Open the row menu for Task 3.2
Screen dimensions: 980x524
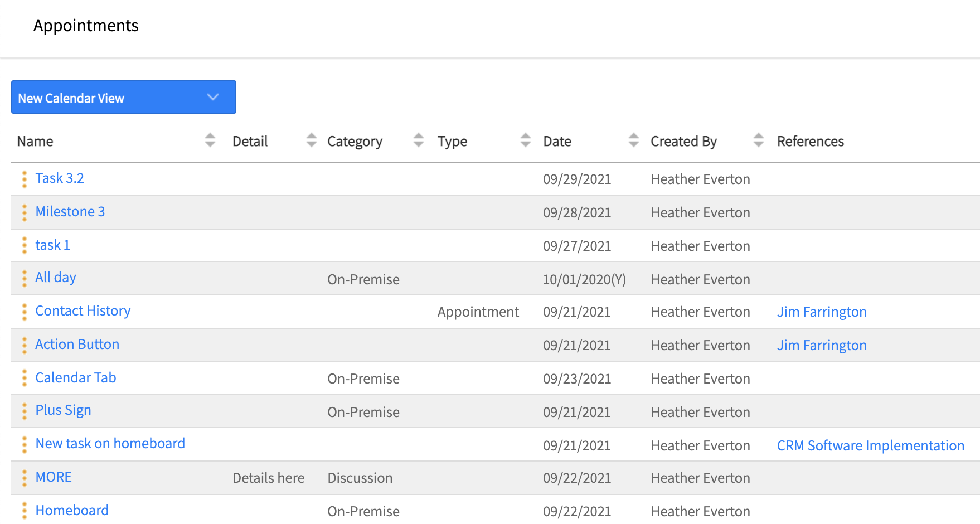tap(25, 179)
